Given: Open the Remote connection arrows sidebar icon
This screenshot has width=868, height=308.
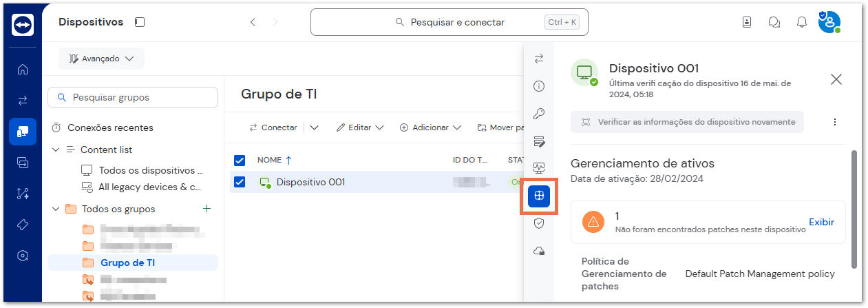Looking at the screenshot, I should [23, 101].
